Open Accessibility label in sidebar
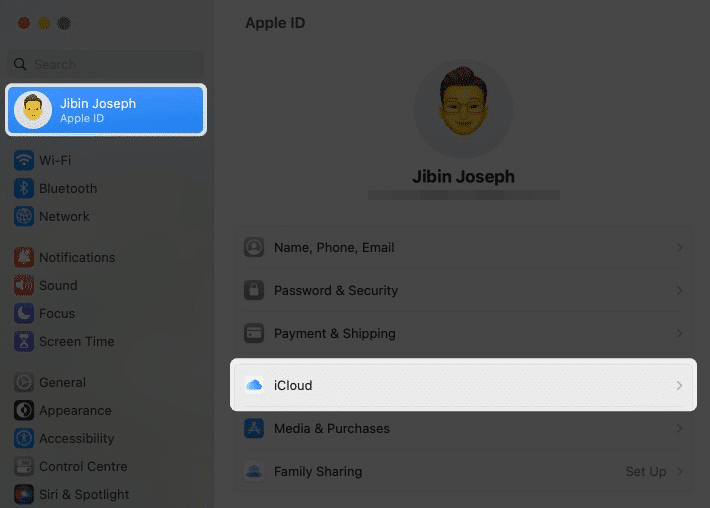 click(x=77, y=438)
